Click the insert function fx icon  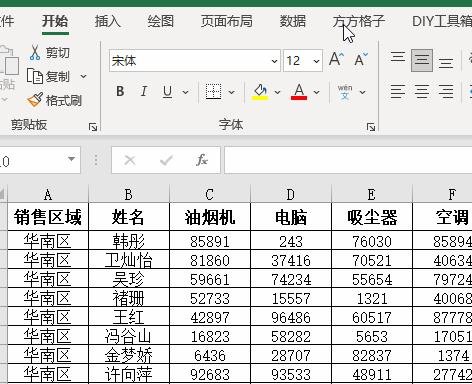click(202, 160)
